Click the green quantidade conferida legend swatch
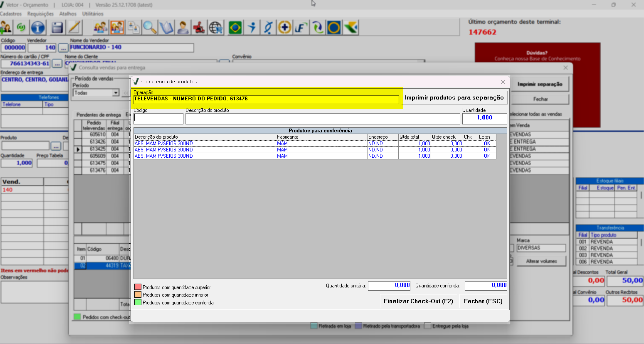 pos(138,303)
